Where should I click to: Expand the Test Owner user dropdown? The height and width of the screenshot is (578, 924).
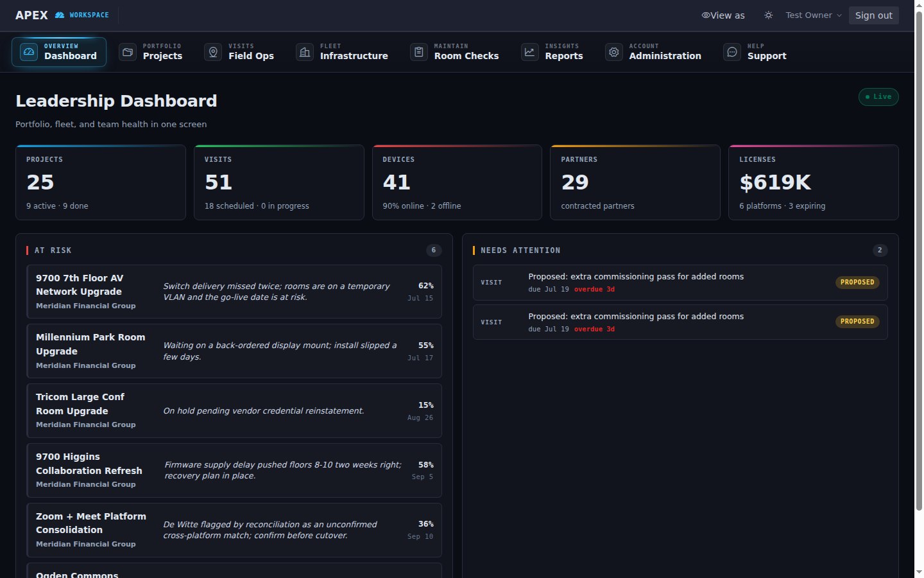coord(814,15)
